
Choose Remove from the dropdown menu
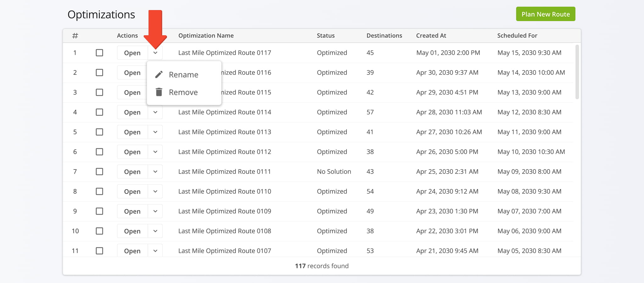pos(183,92)
